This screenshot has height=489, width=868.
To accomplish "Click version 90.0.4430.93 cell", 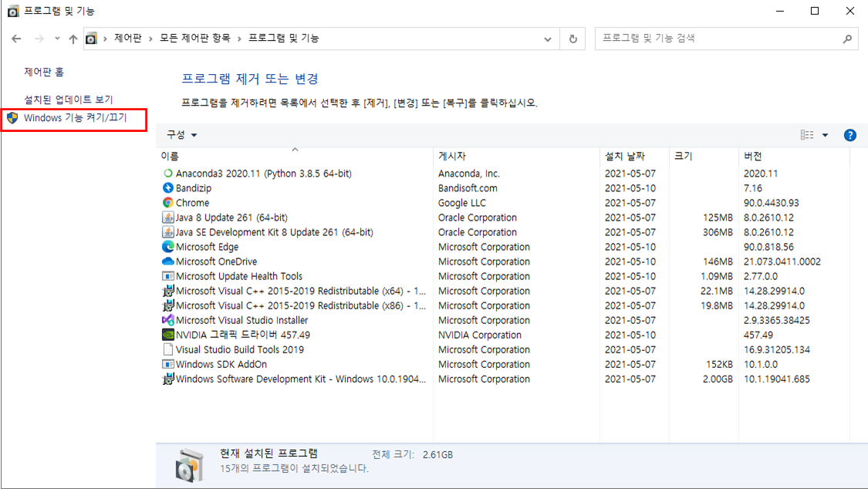I will click(771, 202).
